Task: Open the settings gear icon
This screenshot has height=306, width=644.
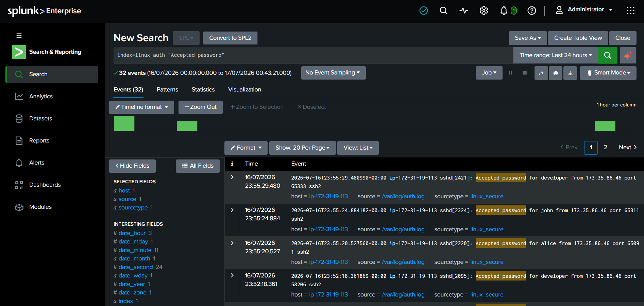Action: (484, 11)
